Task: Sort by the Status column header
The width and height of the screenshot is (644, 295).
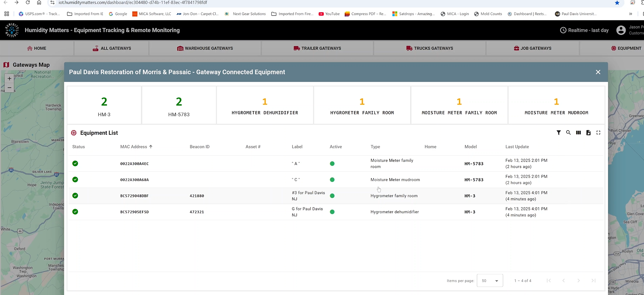Action: [78, 147]
